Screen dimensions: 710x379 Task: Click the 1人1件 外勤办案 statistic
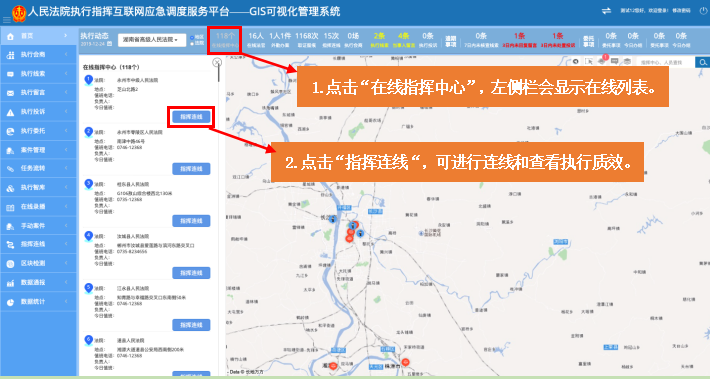point(280,40)
